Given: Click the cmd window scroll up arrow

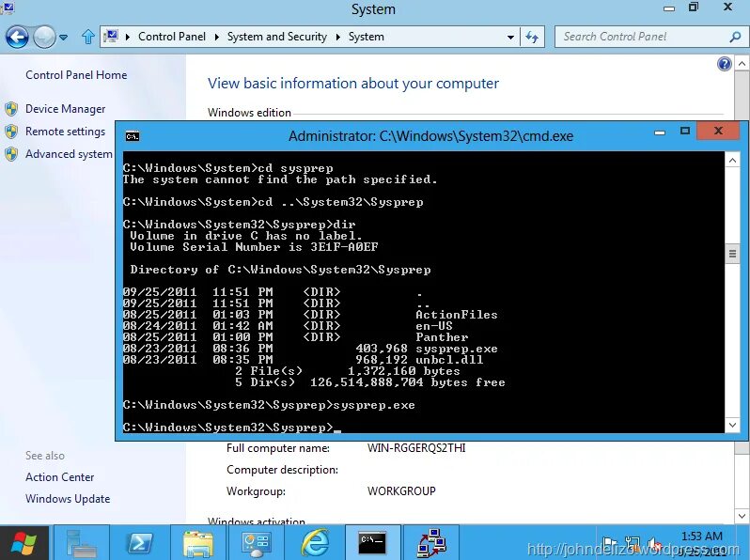Looking at the screenshot, I should (x=732, y=161).
